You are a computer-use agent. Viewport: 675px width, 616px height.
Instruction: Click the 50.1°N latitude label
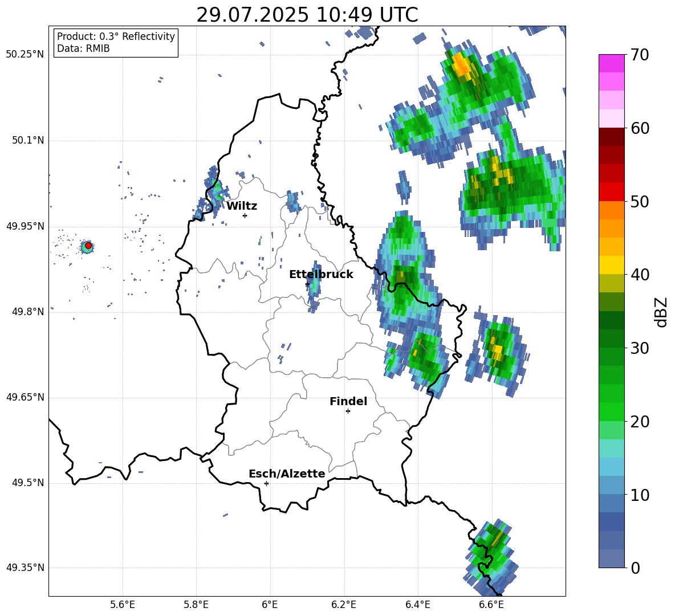point(27,141)
